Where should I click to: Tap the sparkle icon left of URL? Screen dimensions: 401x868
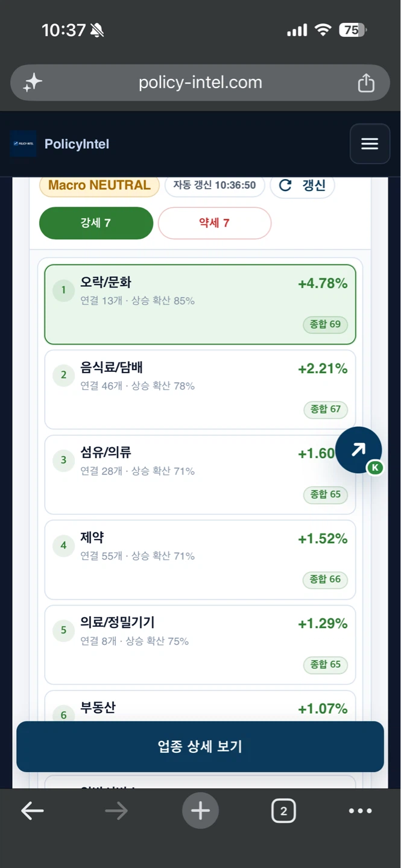33,83
